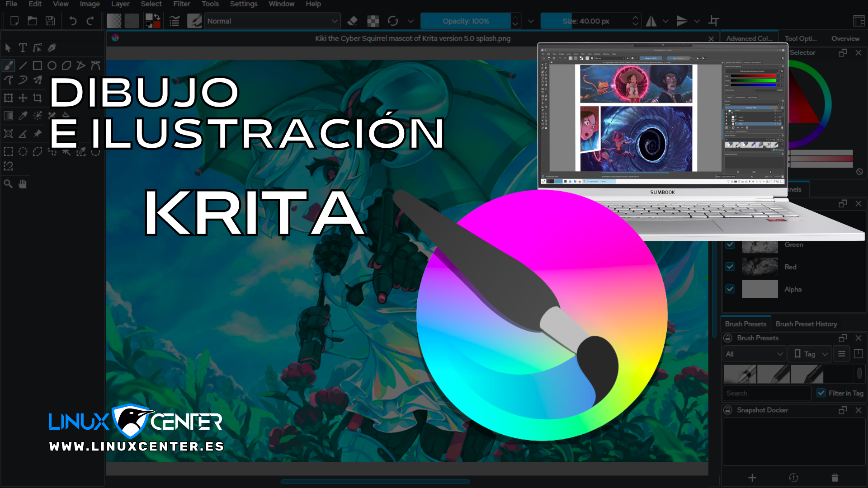
Task: Select the Freehand Brush tool
Action: click(8, 65)
